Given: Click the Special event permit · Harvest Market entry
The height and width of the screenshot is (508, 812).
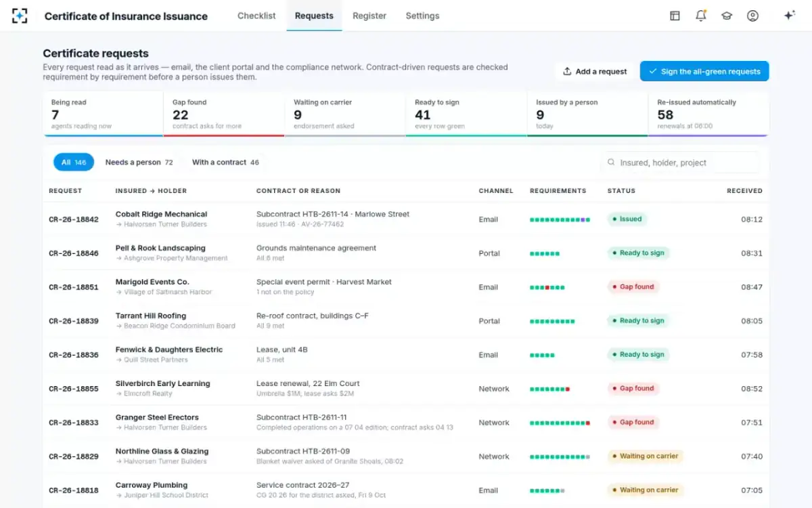Looking at the screenshot, I should (324, 282).
